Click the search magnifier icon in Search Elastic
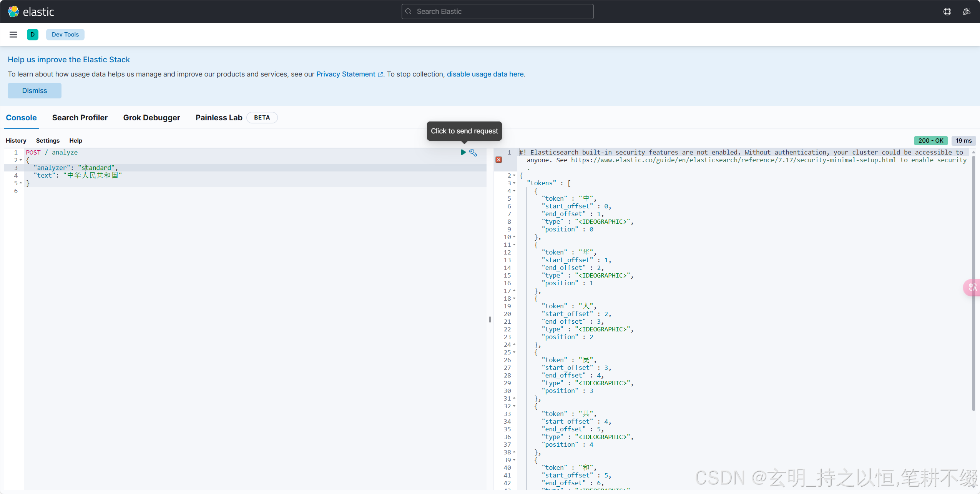Viewport: 980px width, 494px height. pos(409,11)
